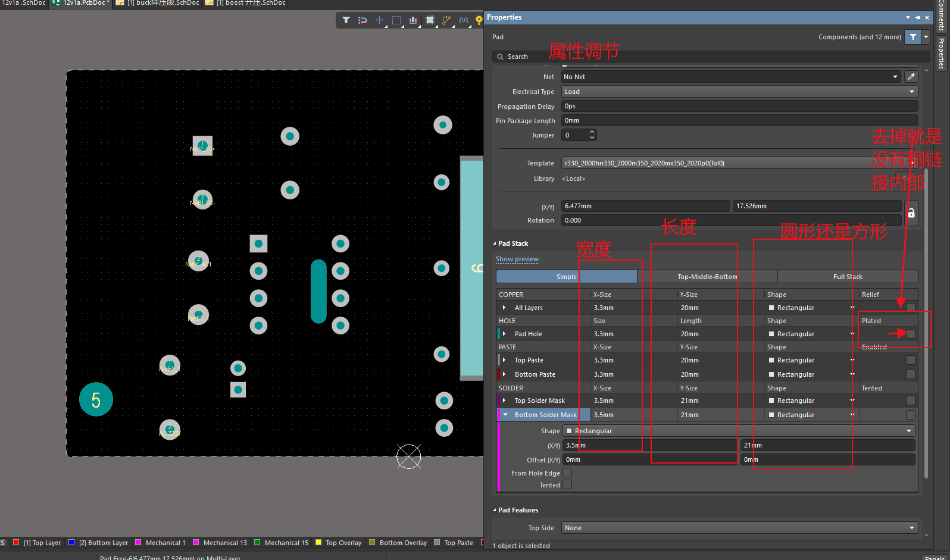Pin the Properties panel
Screen dimensions: 950x560
point(917,18)
